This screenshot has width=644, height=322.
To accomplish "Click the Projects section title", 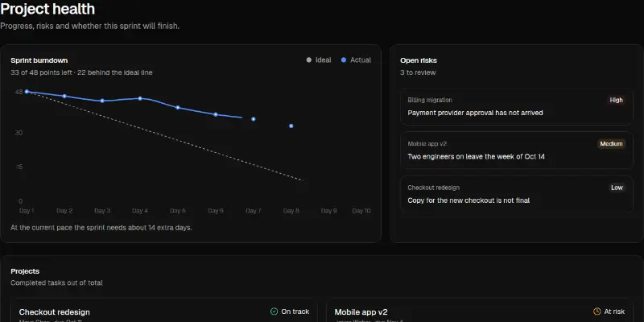I will (x=25, y=271).
